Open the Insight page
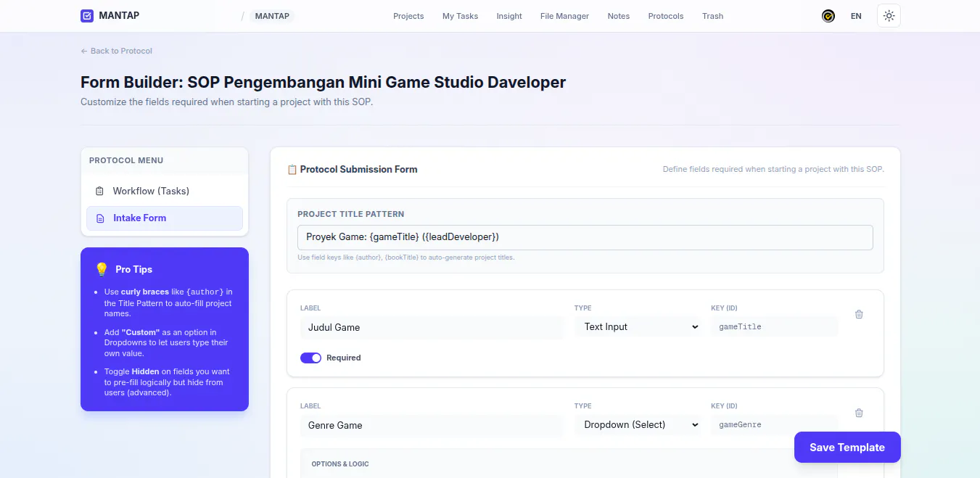This screenshot has width=980, height=478. pyautogui.click(x=509, y=16)
